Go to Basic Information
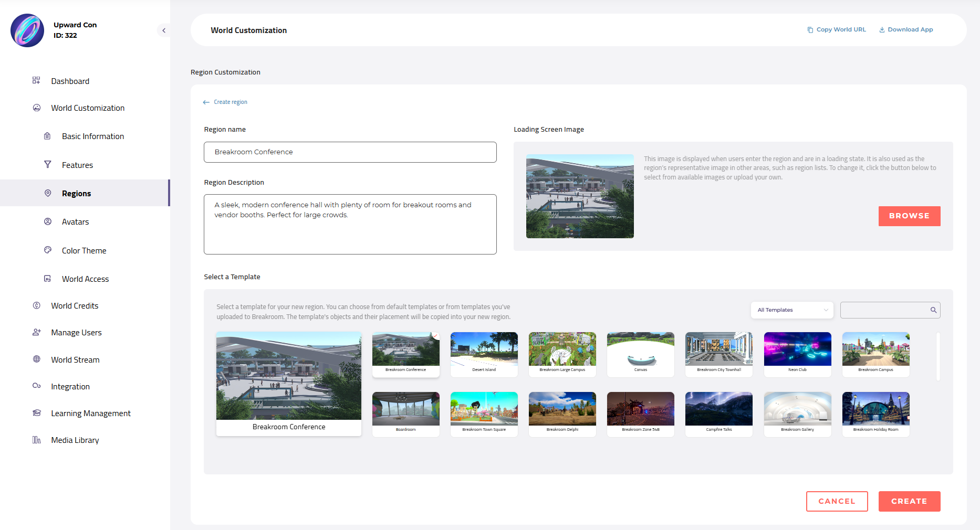This screenshot has height=530, width=980. 93,136
